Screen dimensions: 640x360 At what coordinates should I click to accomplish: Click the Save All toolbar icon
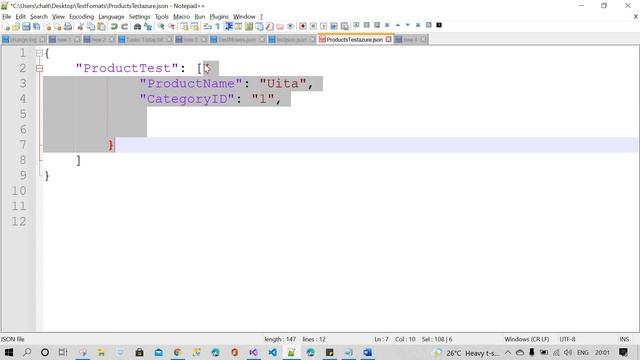tap(36, 27)
